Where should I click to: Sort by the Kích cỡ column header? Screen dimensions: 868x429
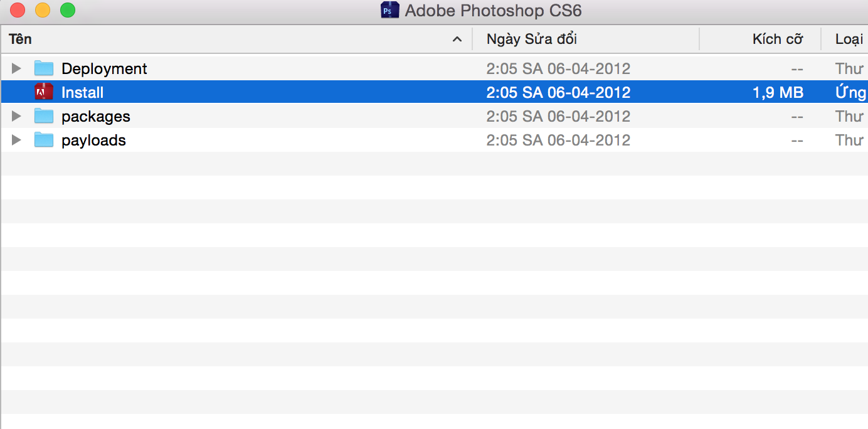click(x=778, y=40)
